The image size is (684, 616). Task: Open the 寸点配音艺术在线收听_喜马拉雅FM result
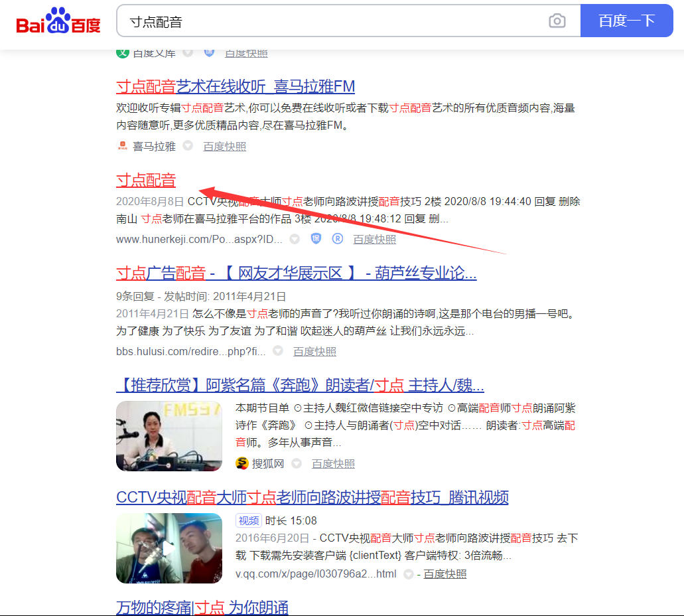(236, 86)
